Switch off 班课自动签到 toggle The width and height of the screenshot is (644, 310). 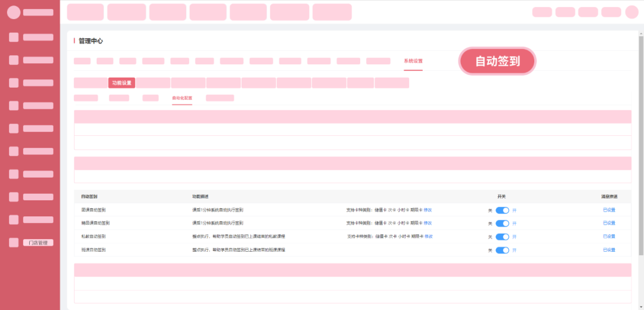pyautogui.click(x=502, y=250)
